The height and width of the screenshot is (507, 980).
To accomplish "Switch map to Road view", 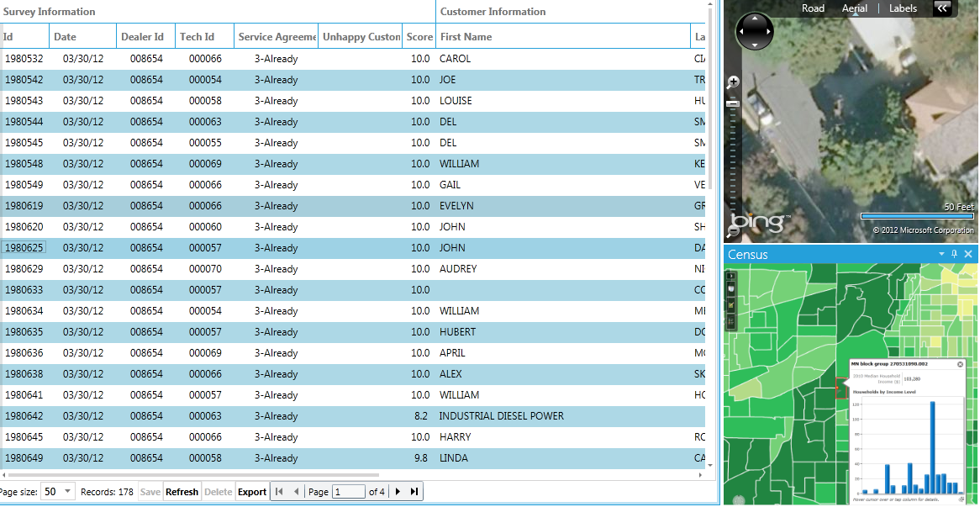I will 813,8.
